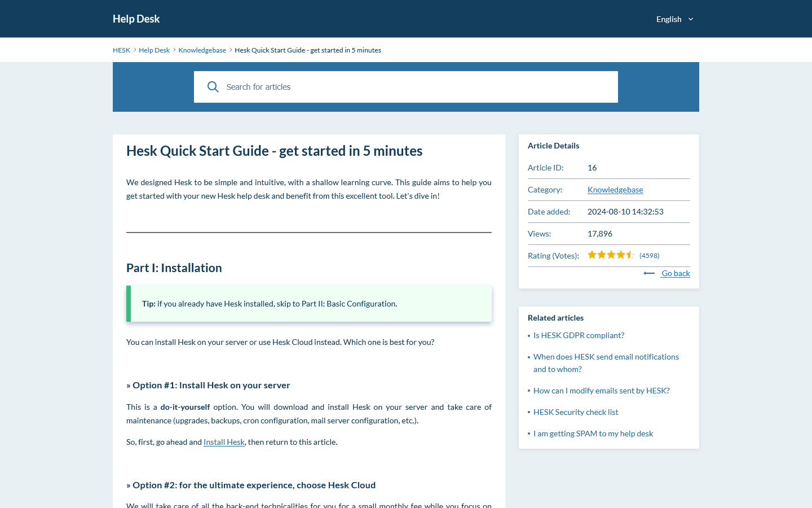Open HESK Security check list article

576,412
